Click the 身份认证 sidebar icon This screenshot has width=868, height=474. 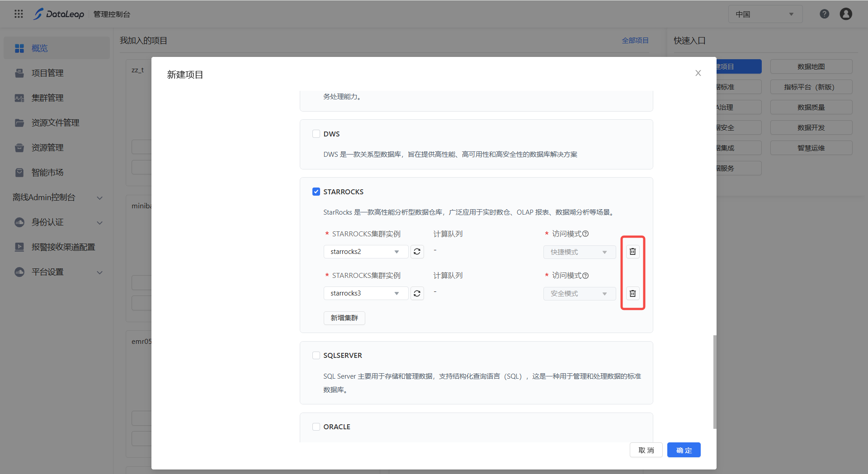[19, 222]
